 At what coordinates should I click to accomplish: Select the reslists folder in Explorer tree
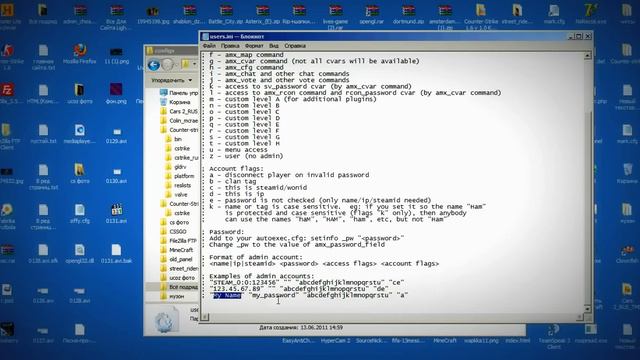click(x=179, y=185)
